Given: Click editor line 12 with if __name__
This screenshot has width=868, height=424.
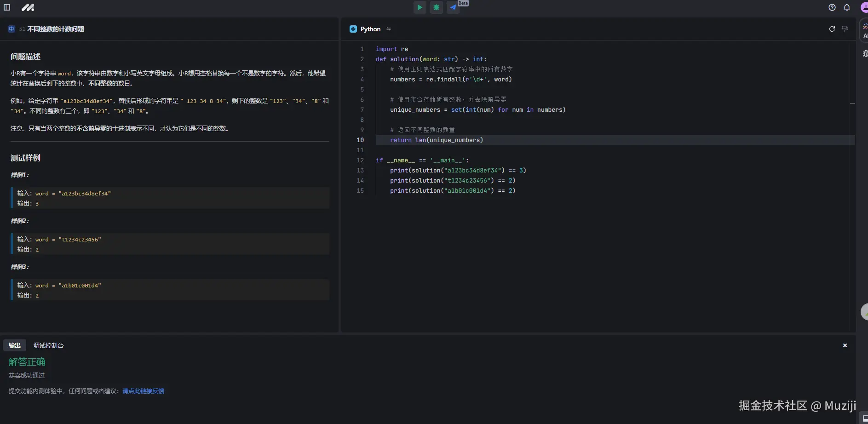Looking at the screenshot, I should (x=422, y=160).
